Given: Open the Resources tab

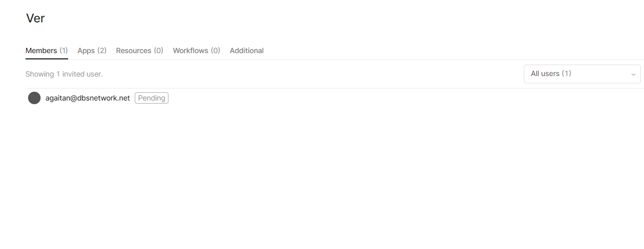Looking at the screenshot, I should (x=139, y=51).
